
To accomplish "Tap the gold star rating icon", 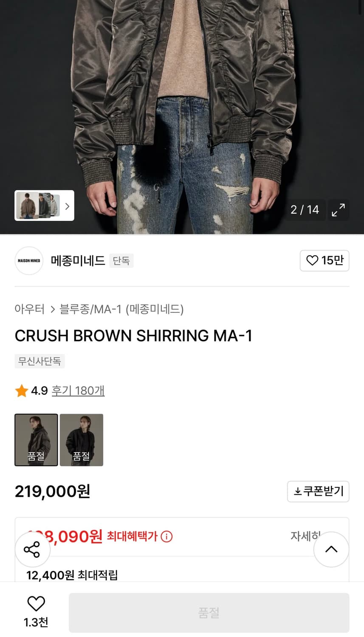I will [x=21, y=391].
